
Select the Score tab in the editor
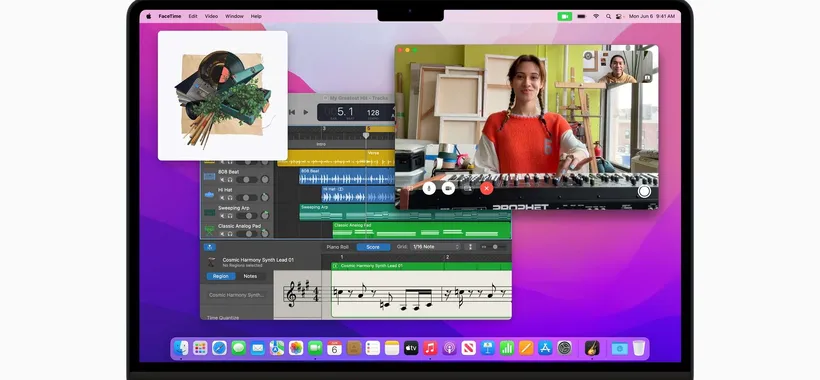pyautogui.click(x=373, y=247)
